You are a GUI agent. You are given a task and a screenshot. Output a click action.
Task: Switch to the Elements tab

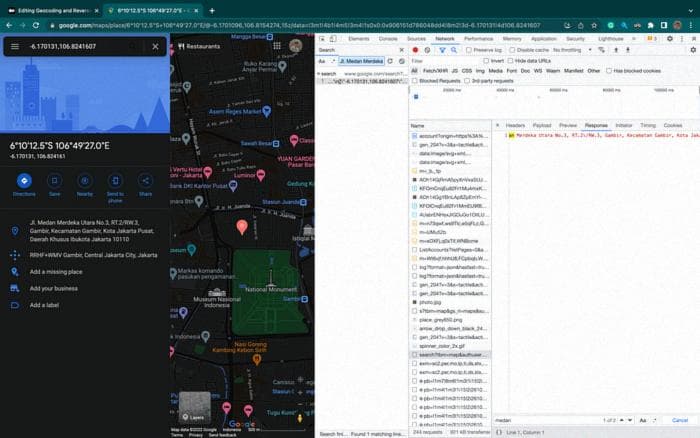click(358, 39)
